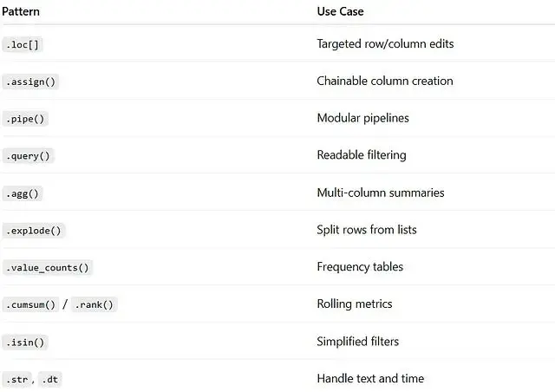Image resolution: width=555 pixels, height=392 pixels.
Task: Select the Handle text and time text
Action: (x=370, y=378)
